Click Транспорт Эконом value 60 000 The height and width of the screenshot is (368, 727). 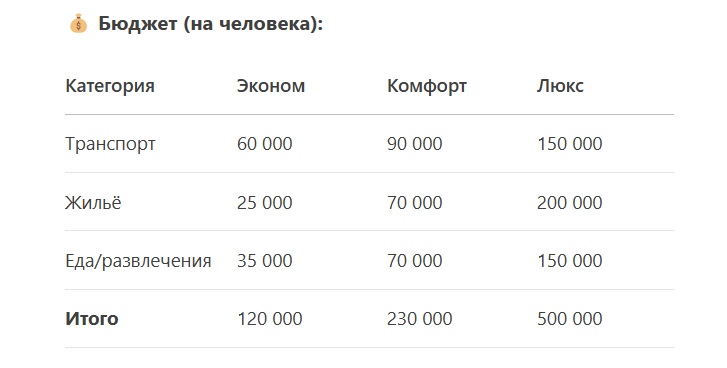click(x=265, y=144)
